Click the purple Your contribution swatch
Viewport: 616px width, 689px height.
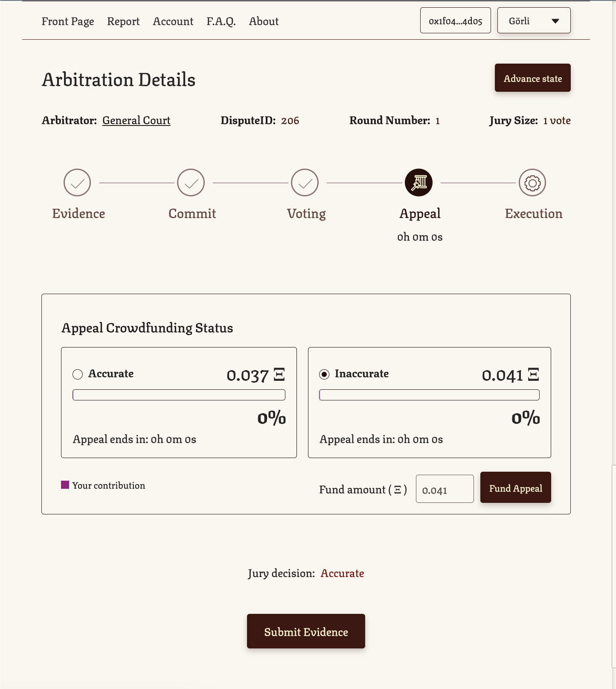[65, 485]
